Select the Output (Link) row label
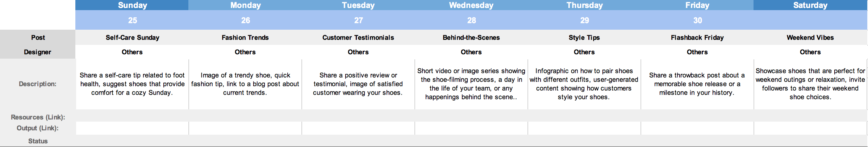The image size is (868, 147). coord(38,128)
